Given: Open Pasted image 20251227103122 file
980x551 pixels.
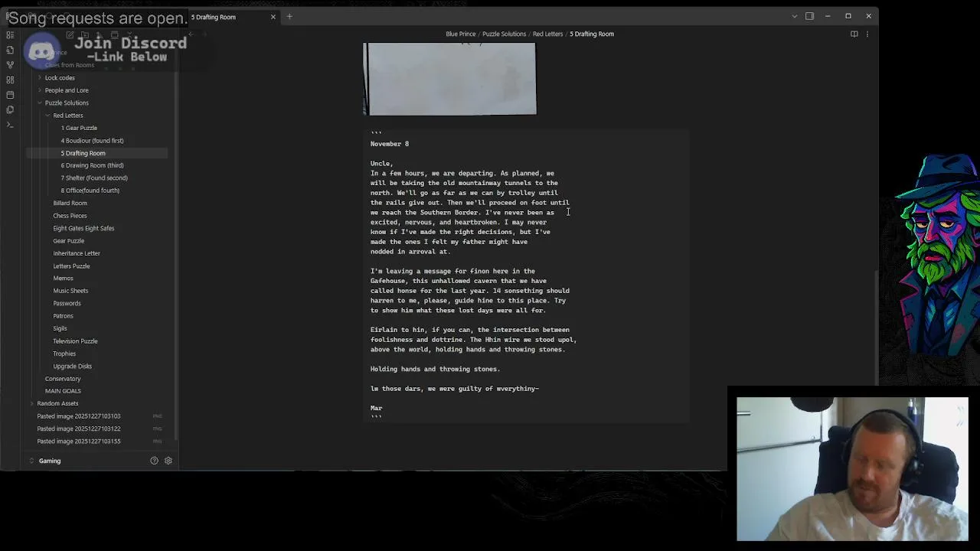Looking at the screenshot, I should (79, 429).
